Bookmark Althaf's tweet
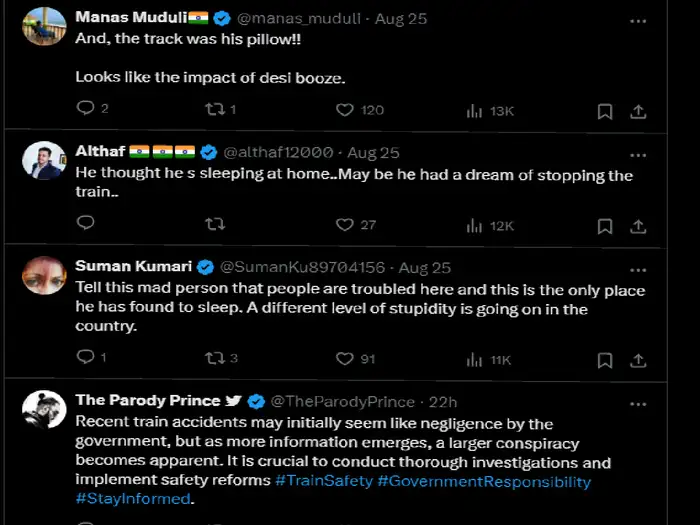Image resolution: width=700 pixels, height=525 pixels. [605, 226]
